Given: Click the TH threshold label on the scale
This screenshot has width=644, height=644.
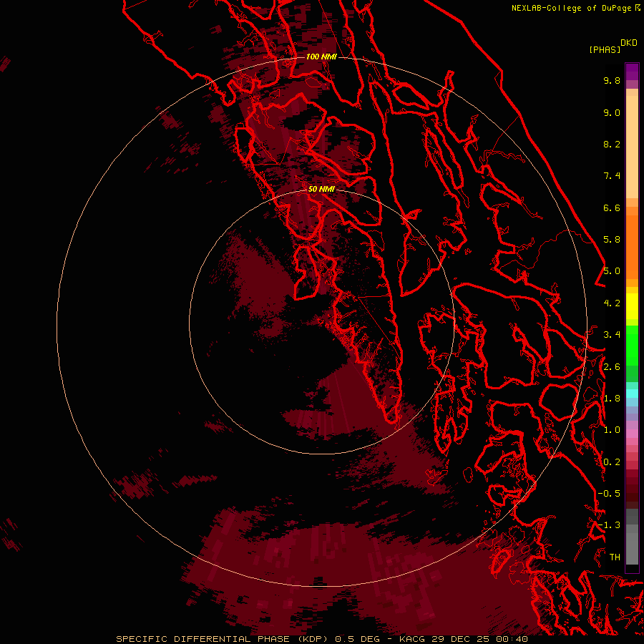Looking at the screenshot, I should click(x=615, y=557).
